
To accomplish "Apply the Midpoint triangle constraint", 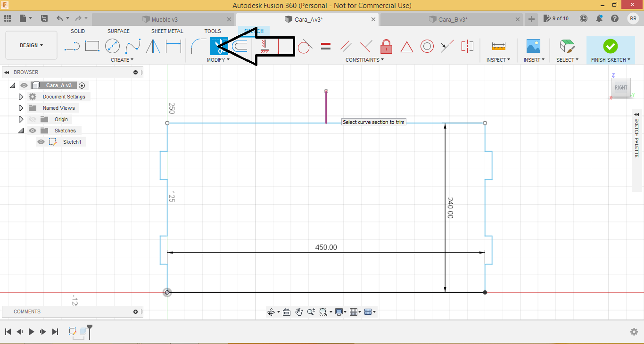I will (407, 46).
